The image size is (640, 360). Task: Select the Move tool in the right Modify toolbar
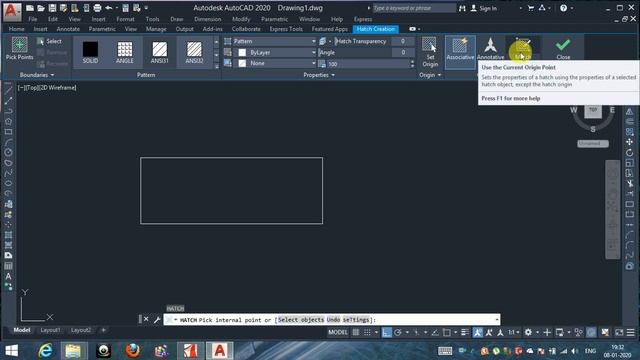click(629, 142)
